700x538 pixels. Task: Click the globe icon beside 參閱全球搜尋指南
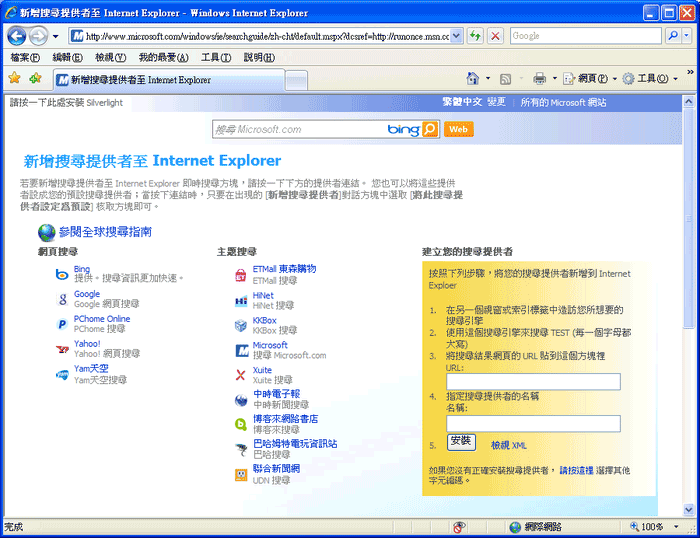pos(46,232)
